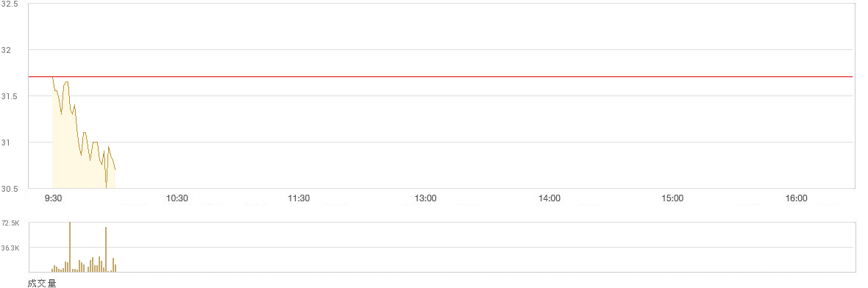Viewport: 868px width, 288px height.
Task: Select the 13:00 time axis label
Action: click(x=426, y=198)
